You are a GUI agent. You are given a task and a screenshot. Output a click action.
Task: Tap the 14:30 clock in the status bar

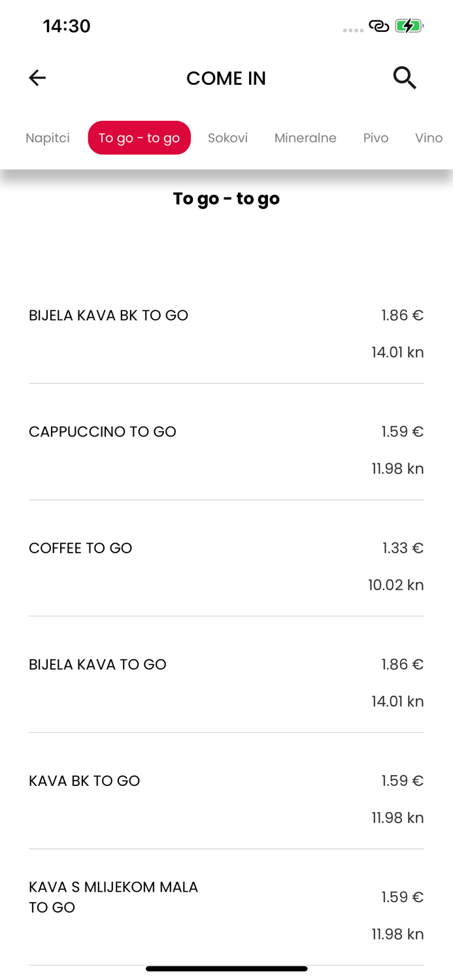(67, 26)
